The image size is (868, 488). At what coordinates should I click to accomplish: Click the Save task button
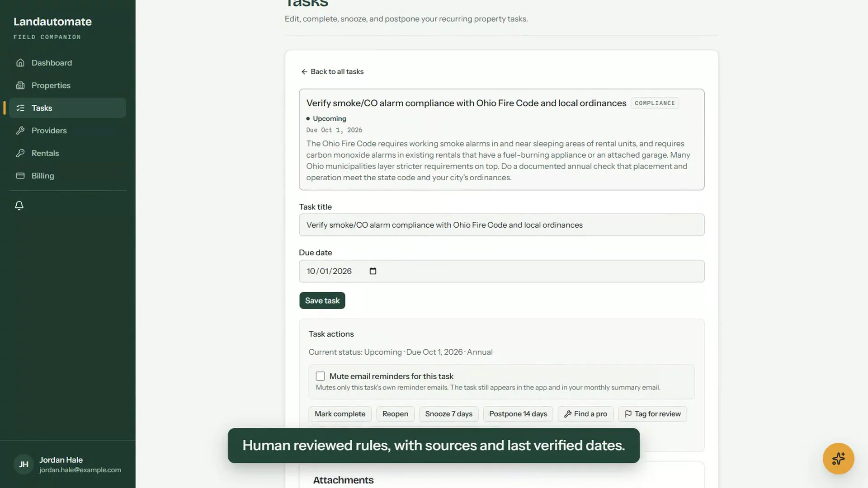pos(322,300)
